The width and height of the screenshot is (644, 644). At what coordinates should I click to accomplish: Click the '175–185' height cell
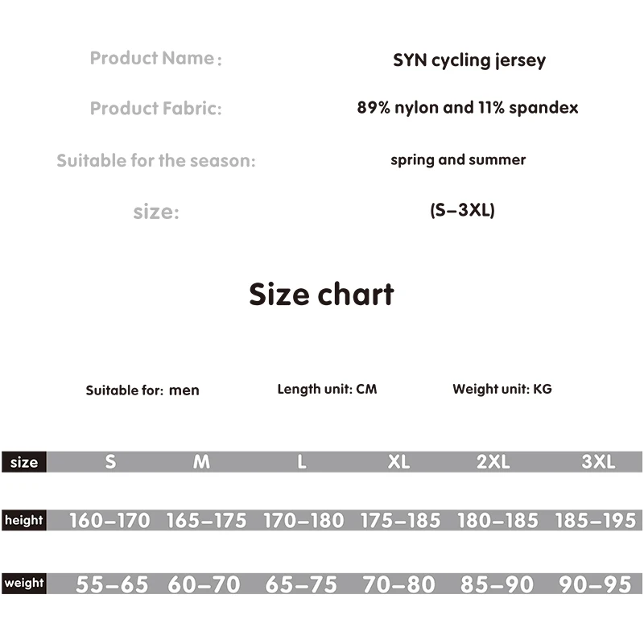tap(400, 521)
